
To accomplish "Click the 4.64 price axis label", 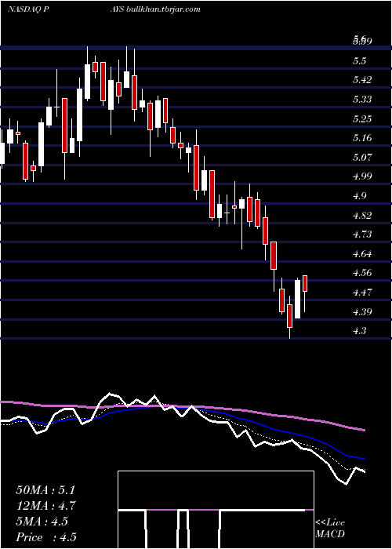I will [362, 253].
